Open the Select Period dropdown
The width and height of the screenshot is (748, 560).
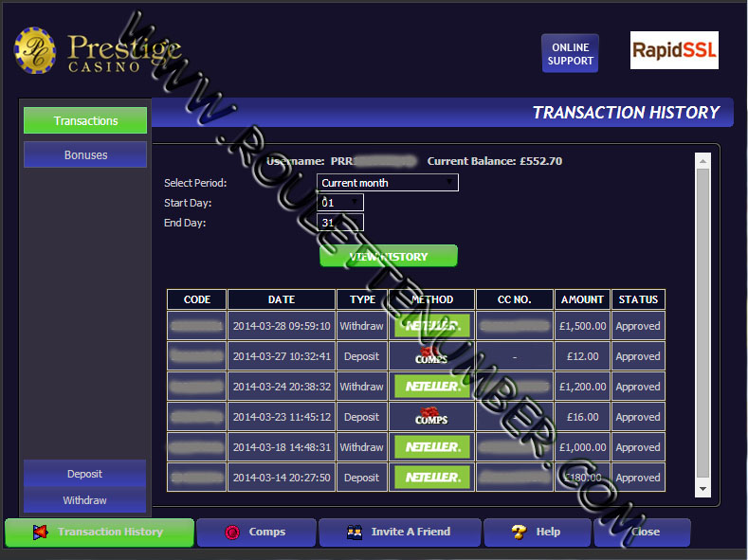388,183
